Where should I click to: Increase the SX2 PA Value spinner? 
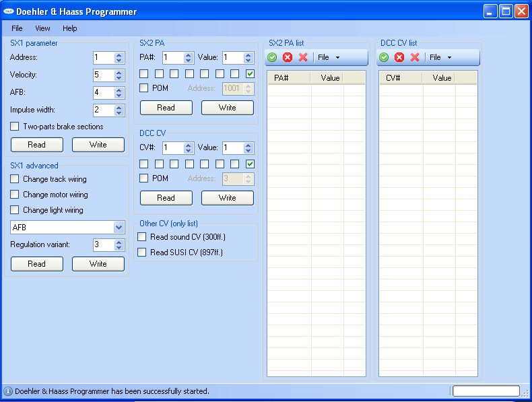tap(248, 55)
